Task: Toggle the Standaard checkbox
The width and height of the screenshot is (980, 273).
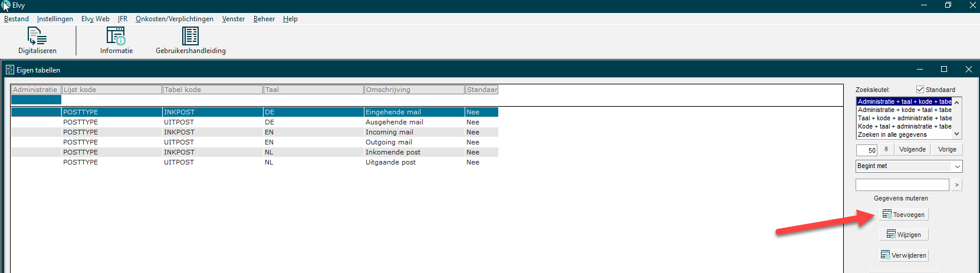Action: coord(920,90)
